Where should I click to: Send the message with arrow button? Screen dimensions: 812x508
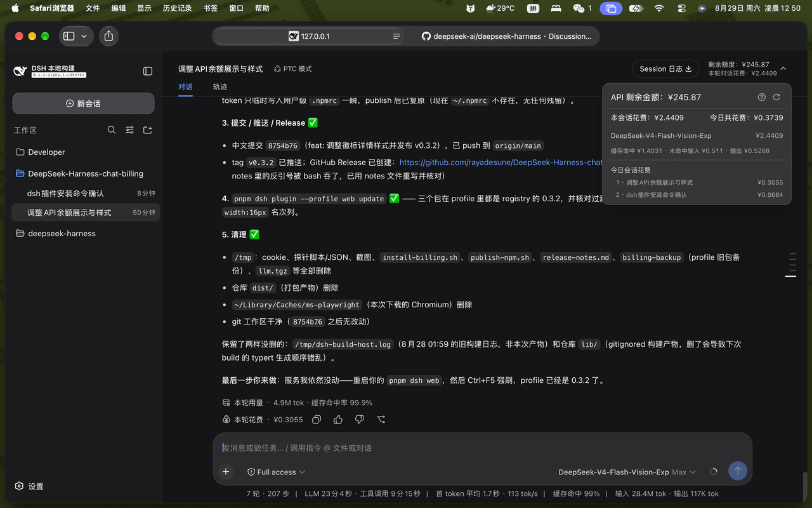coord(737,471)
